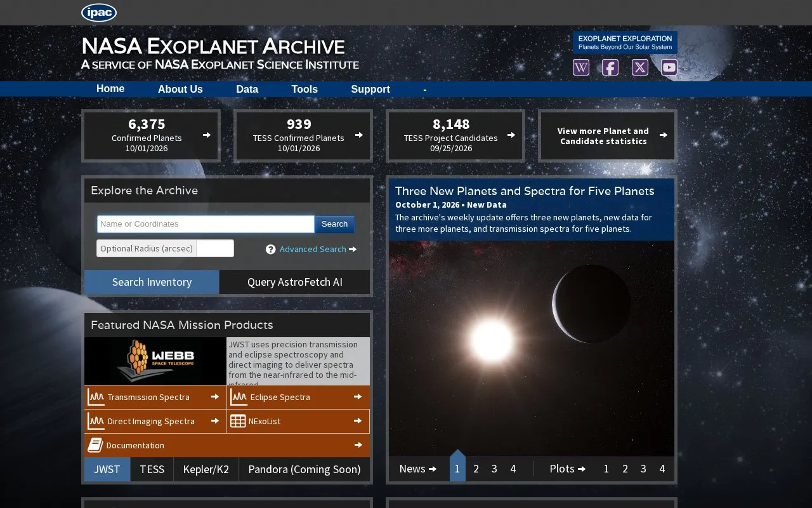Click the Optional Radius arcsec input box
Viewport: 812px width, 508px height.
point(215,248)
